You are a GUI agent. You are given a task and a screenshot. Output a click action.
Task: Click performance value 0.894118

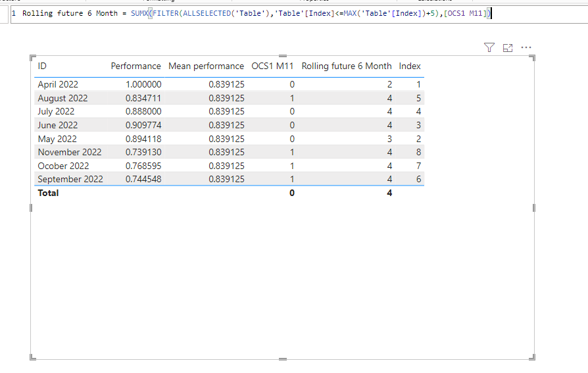point(143,139)
